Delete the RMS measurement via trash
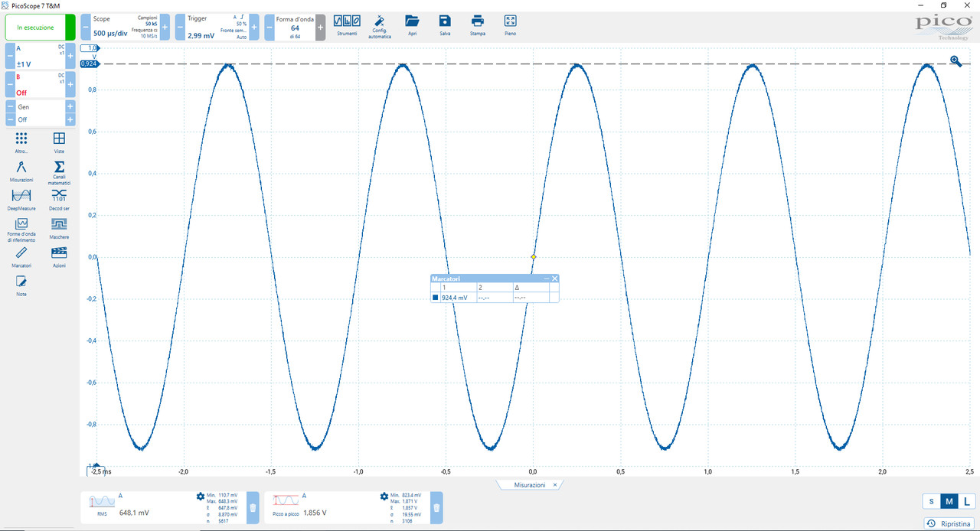The height and width of the screenshot is (531, 980). click(253, 507)
